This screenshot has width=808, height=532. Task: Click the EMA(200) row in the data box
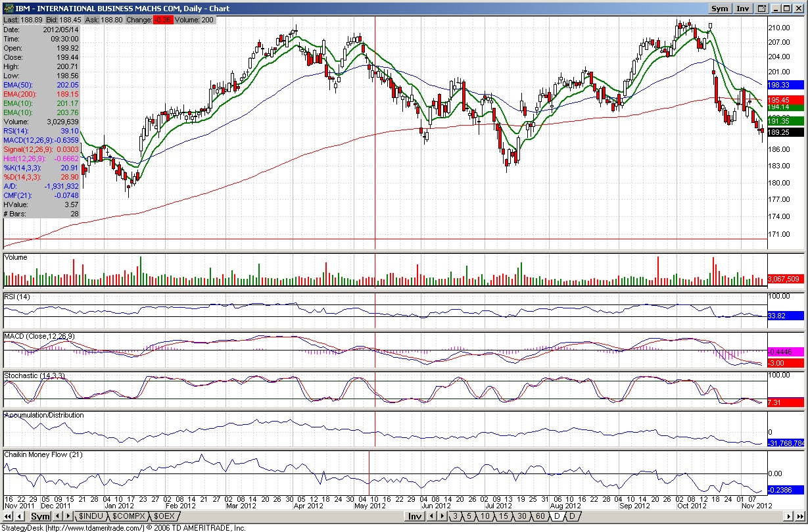coord(41,94)
